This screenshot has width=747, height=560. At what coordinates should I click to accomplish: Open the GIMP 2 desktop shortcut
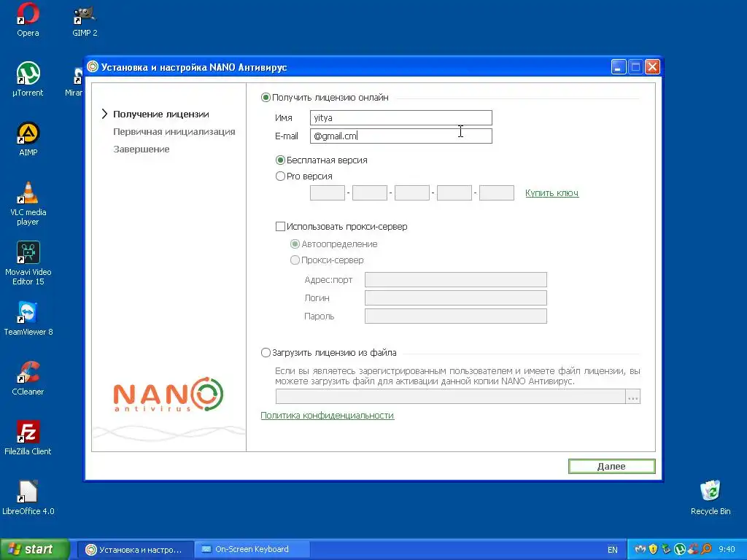pyautogui.click(x=85, y=19)
